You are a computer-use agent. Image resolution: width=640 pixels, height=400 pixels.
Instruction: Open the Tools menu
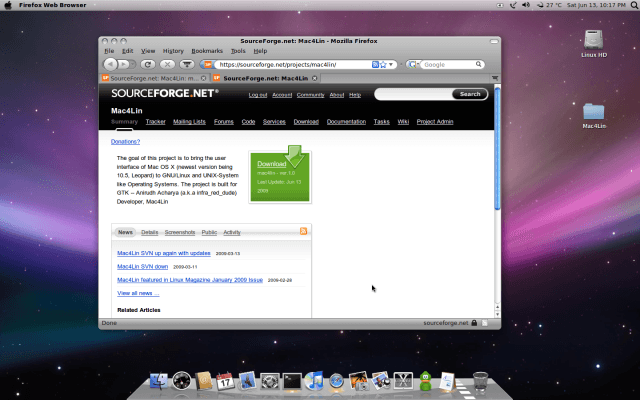(x=238, y=51)
